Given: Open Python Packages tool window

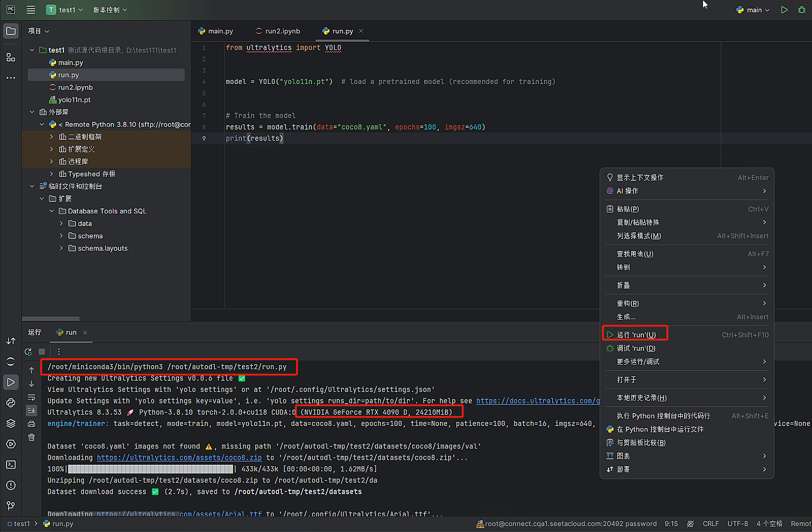Looking at the screenshot, I should pos(11,424).
